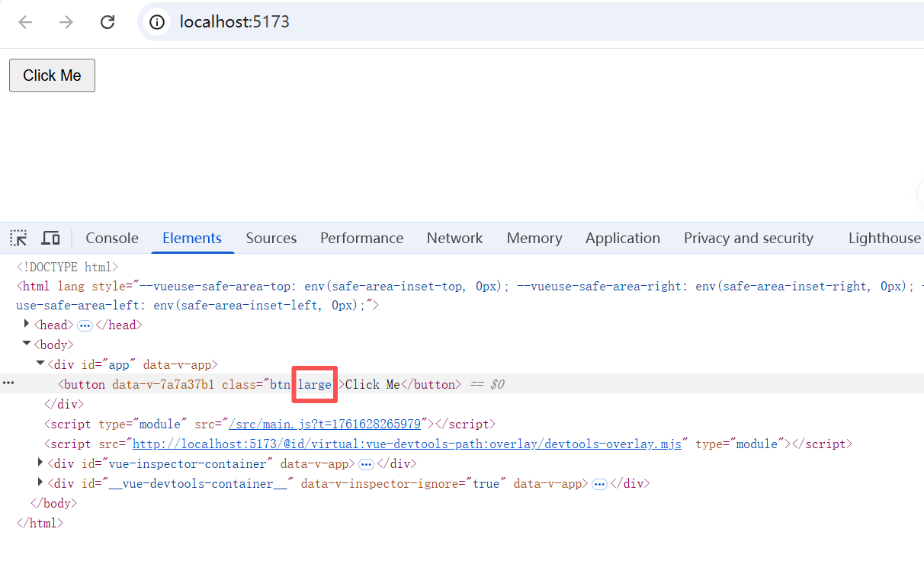Click the == $0 marker text
This screenshot has width=924, height=564.
(487, 384)
